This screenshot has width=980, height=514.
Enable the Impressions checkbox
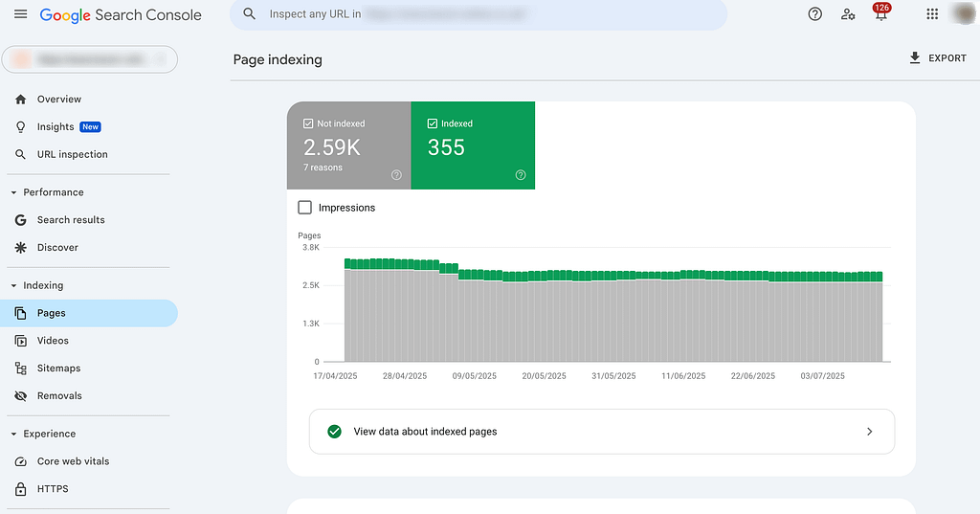[305, 208]
